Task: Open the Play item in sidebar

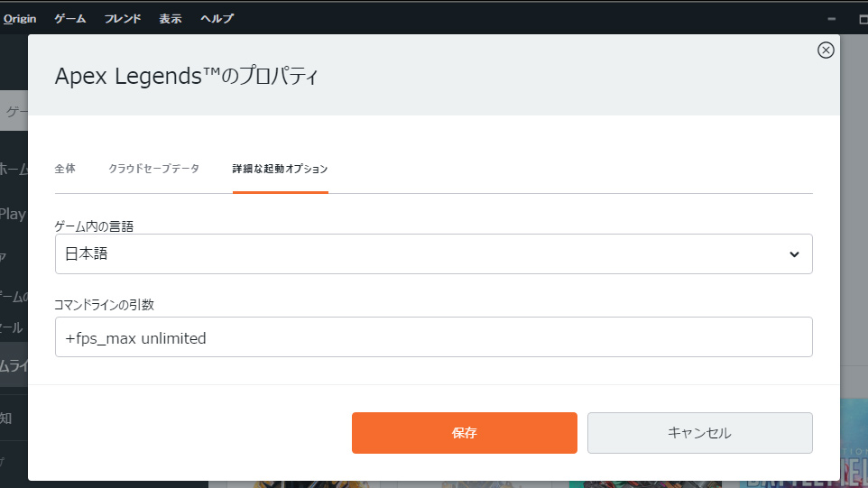Action: (x=14, y=215)
